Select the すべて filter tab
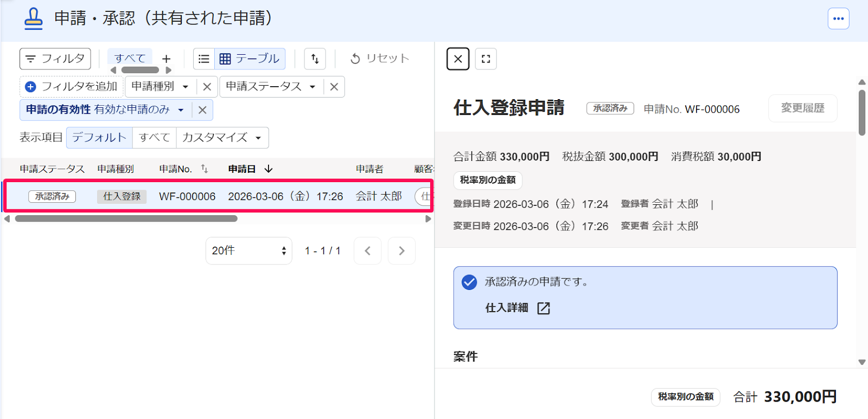The height and width of the screenshot is (419, 868). pyautogui.click(x=130, y=57)
